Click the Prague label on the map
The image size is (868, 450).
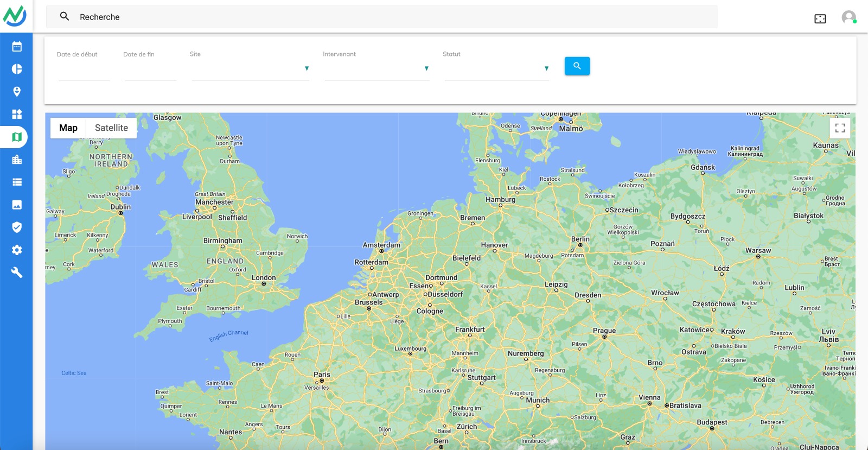click(604, 331)
